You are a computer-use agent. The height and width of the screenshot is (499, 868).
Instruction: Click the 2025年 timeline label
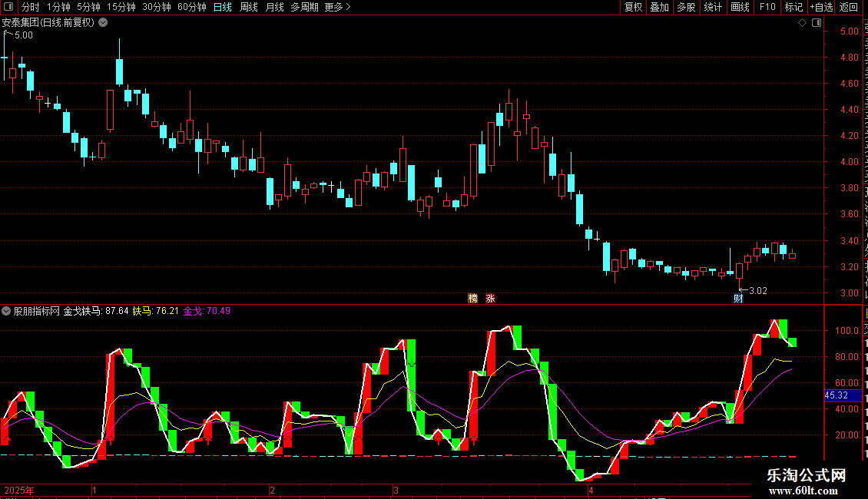point(19,490)
